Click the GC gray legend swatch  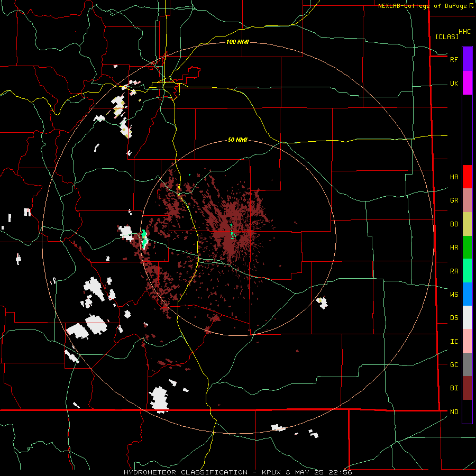467,364
